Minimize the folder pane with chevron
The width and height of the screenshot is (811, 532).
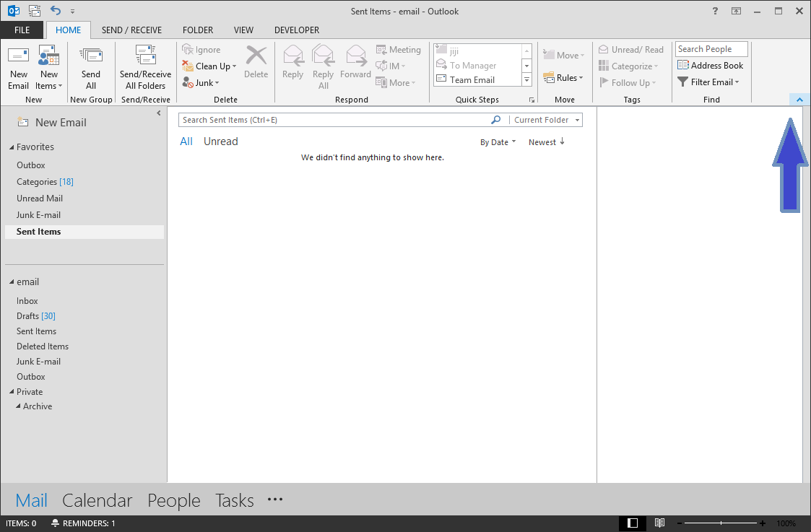click(159, 113)
